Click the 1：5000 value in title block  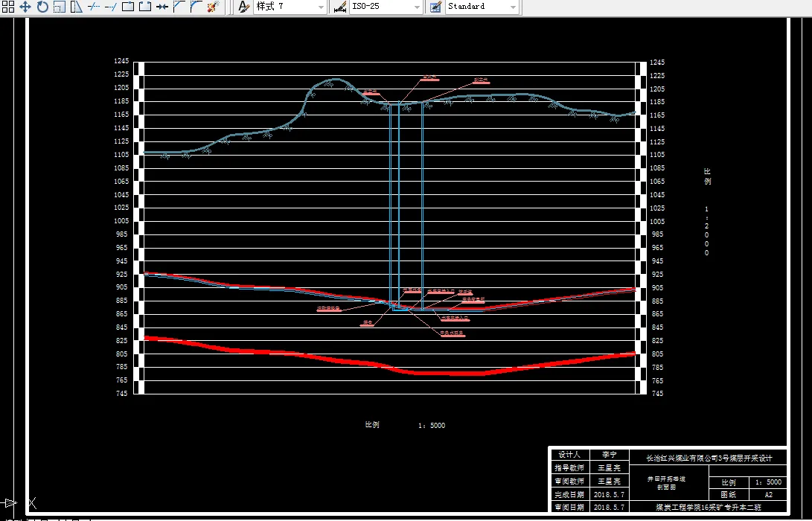click(768, 483)
